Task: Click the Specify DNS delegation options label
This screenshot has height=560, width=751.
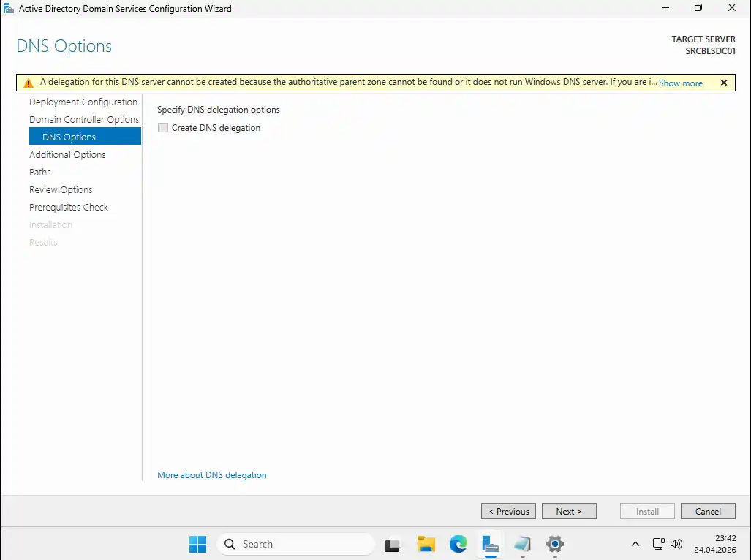Action: pos(219,110)
